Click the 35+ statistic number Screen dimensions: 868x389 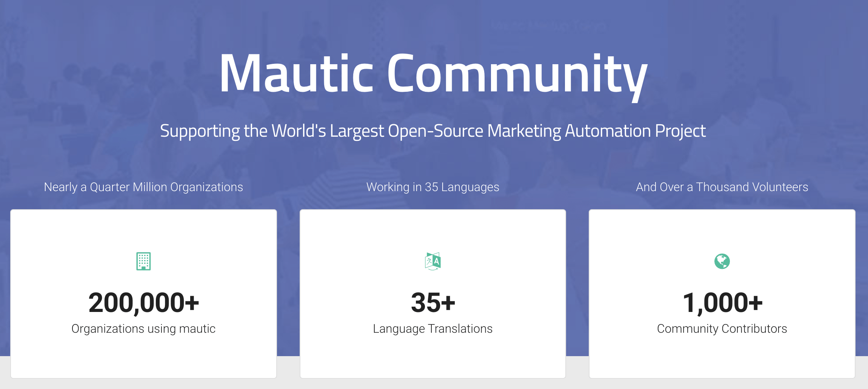[x=432, y=303]
